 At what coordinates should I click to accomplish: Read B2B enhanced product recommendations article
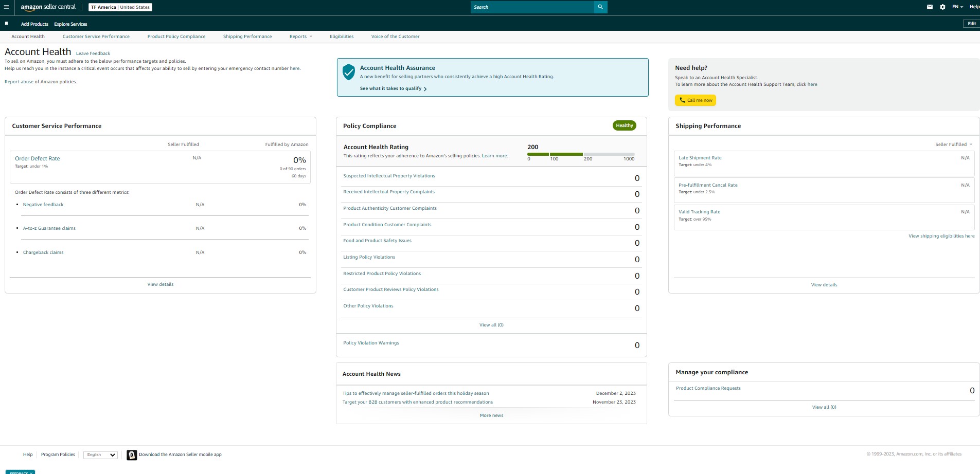418,402
